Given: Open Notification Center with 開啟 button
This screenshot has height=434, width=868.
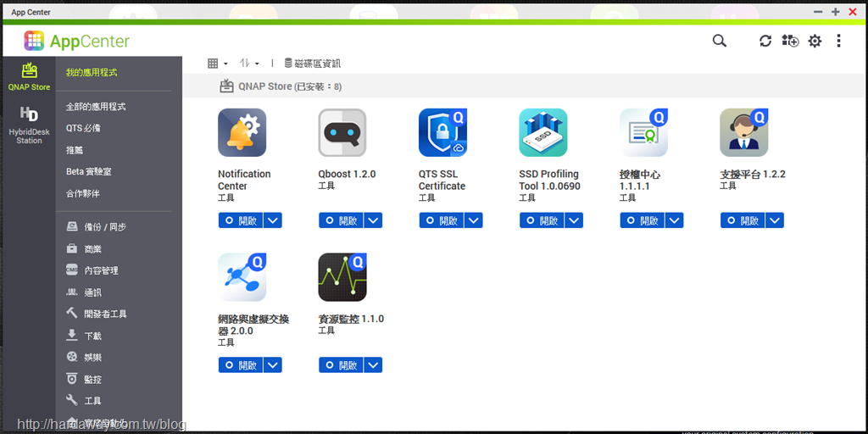Looking at the screenshot, I should [x=241, y=220].
